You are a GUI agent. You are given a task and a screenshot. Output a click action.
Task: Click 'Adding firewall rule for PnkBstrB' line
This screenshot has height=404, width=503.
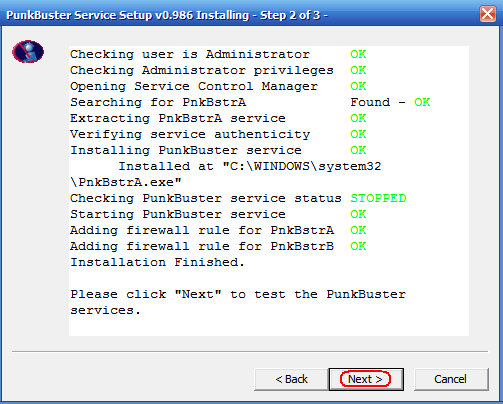pyautogui.click(x=202, y=246)
